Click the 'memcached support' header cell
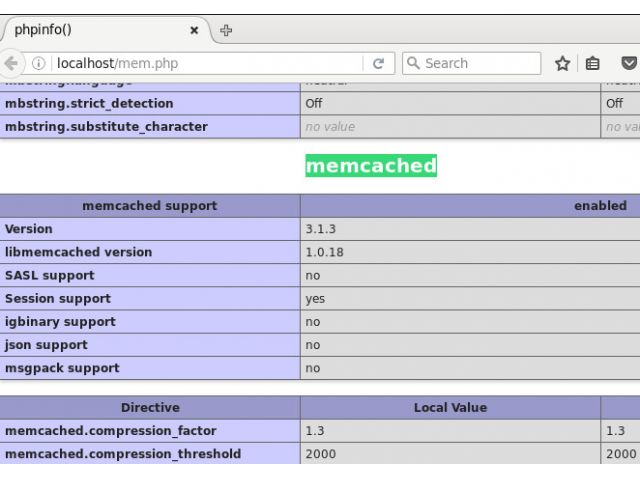This screenshot has width=640, height=480. (x=150, y=206)
